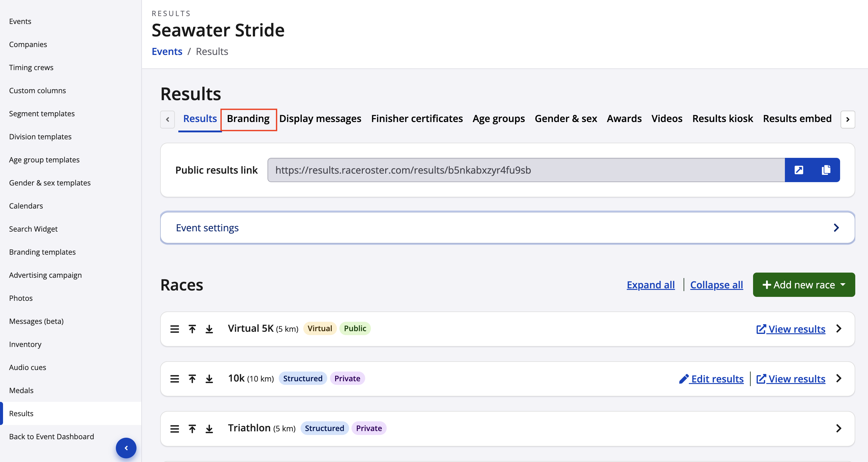868x462 pixels.
Task: Move Virtual 5K to bottom arrow icon
Action: coord(209,329)
